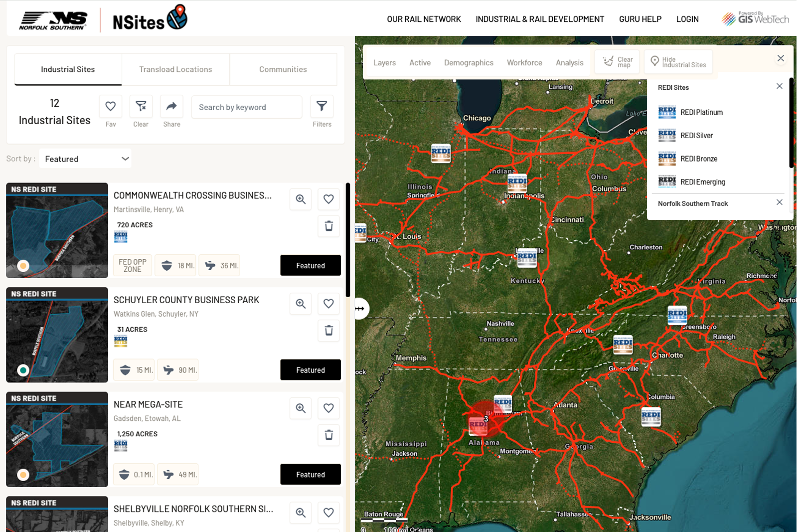
Task: Hide Industrial Sites on the map
Action: 678,61
